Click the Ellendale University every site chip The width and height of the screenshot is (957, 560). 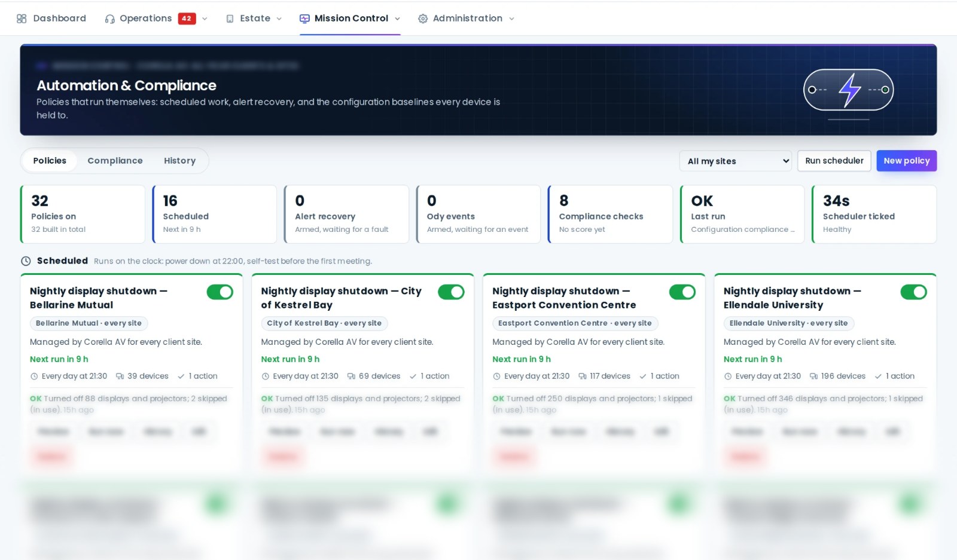click(x=788, y=323)
